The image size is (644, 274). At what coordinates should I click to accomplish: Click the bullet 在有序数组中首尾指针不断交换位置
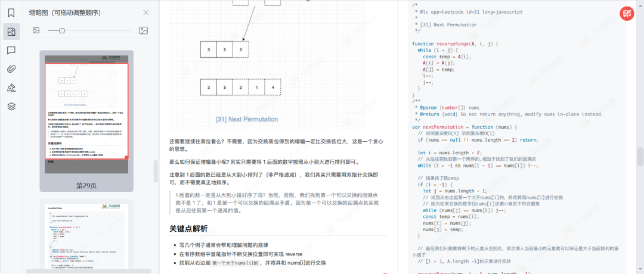241,254
